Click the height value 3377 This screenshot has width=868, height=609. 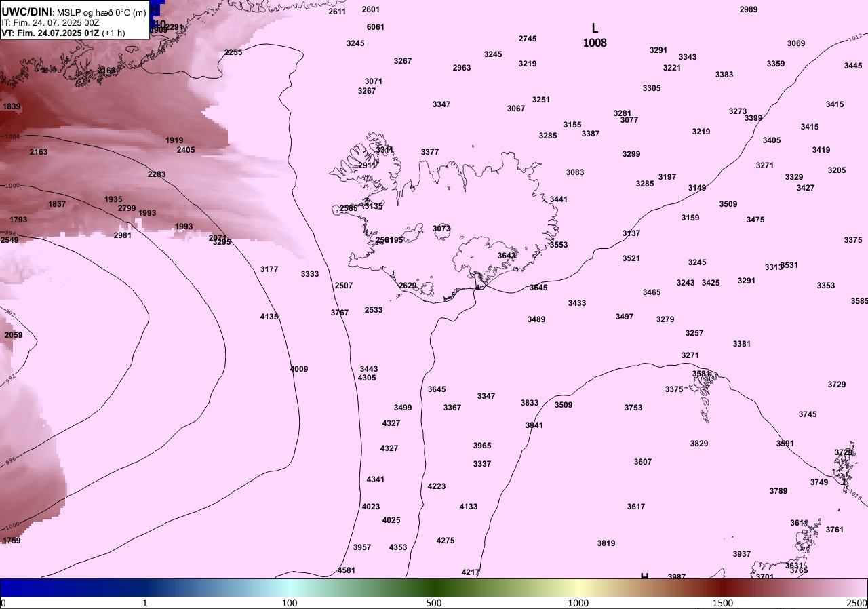point(430,152)
